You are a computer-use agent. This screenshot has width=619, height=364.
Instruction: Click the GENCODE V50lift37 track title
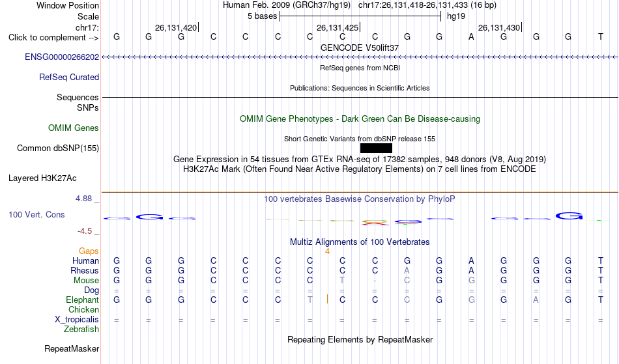tap(360, 48)
